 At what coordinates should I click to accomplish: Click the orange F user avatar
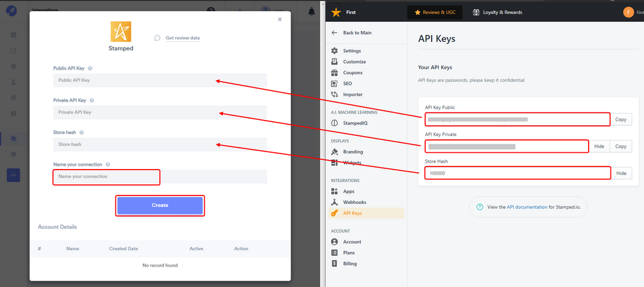click(629, 12)
